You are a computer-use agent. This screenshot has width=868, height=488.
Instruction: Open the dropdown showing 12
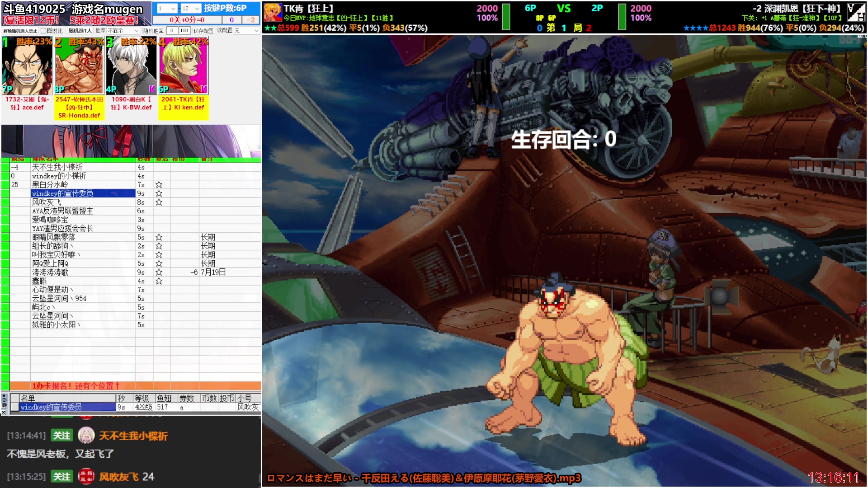click(190, 8)
